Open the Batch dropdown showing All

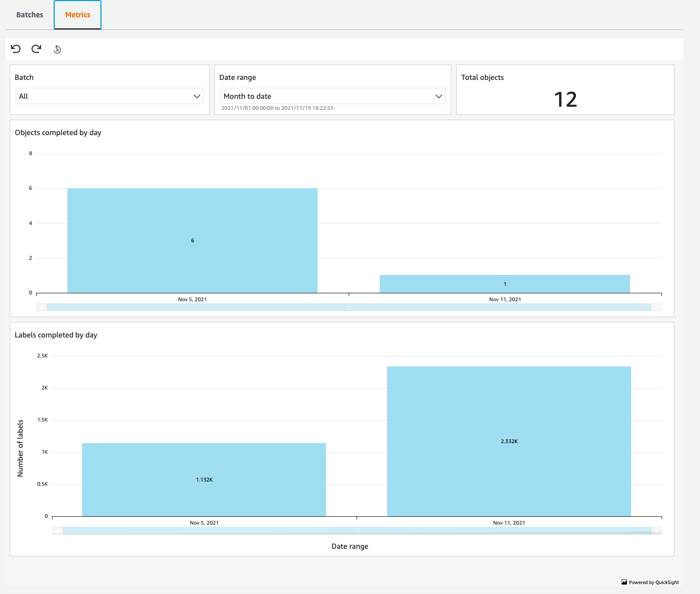(109, 96)
